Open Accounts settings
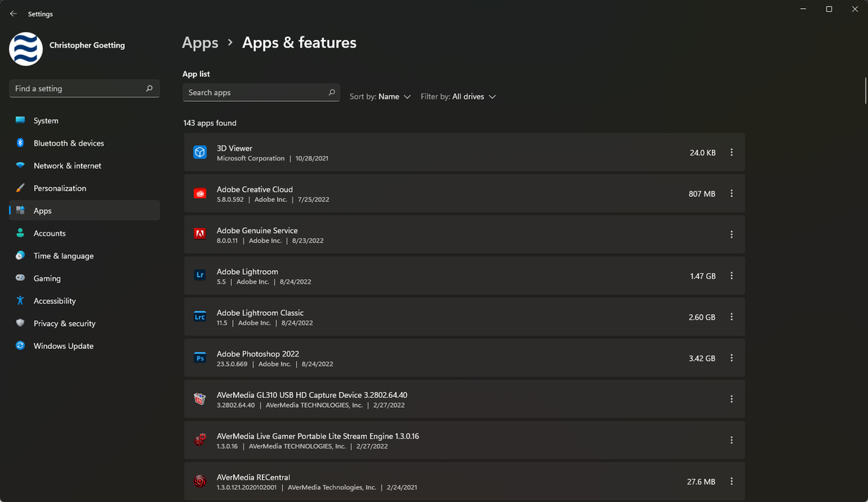The width and height of the screenshot is (868, 502). 84,234
